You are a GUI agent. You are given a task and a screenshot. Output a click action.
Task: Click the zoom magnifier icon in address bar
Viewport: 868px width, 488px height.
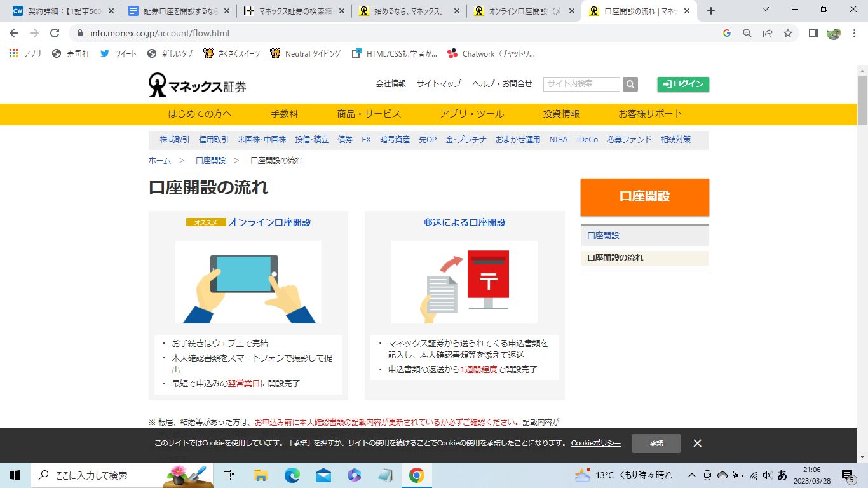[x=747, y=33]
